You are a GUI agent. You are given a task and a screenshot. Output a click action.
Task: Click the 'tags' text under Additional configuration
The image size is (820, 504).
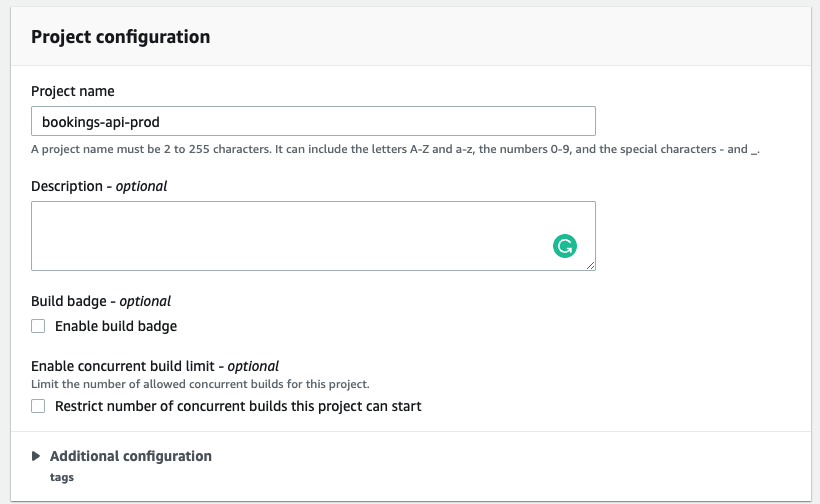point(62,477)
